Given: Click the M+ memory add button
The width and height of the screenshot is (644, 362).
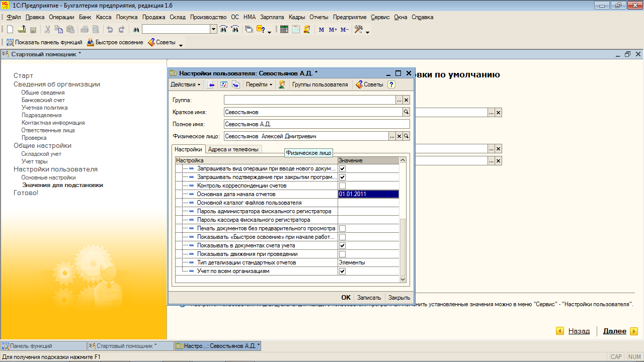Looking at the screenshot, I should pyautogui.click(x=333, y=30).
